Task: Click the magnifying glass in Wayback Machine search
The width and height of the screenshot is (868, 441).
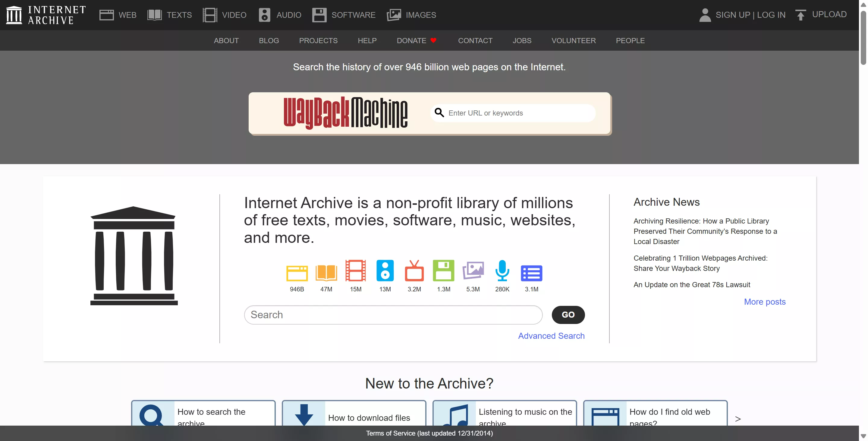Action: tap(439, 113)
